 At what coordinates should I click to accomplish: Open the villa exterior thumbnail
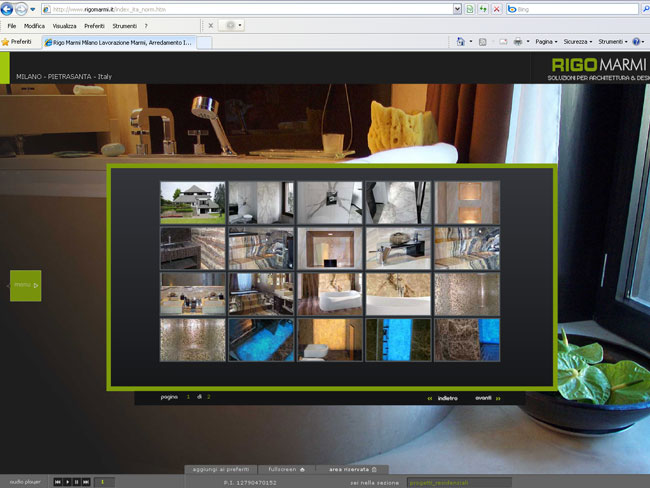pos(193,203)
